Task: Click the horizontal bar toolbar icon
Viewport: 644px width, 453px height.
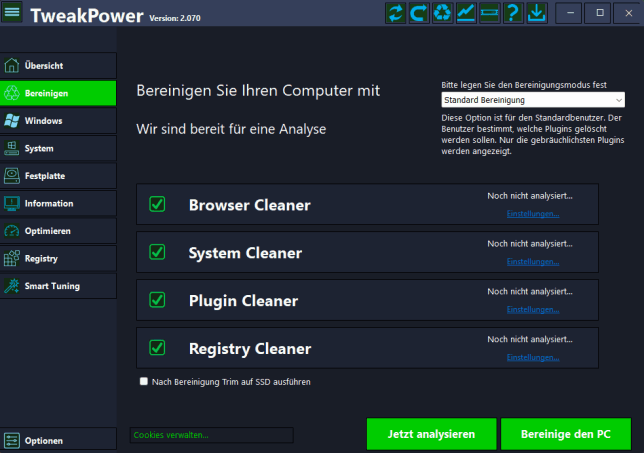Action: click(489, 14)
